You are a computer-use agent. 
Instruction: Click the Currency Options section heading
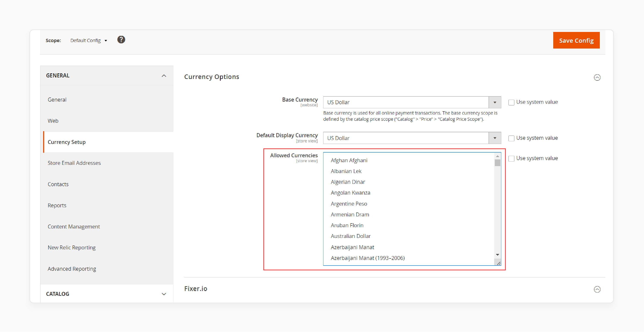[x=212, y=77]
